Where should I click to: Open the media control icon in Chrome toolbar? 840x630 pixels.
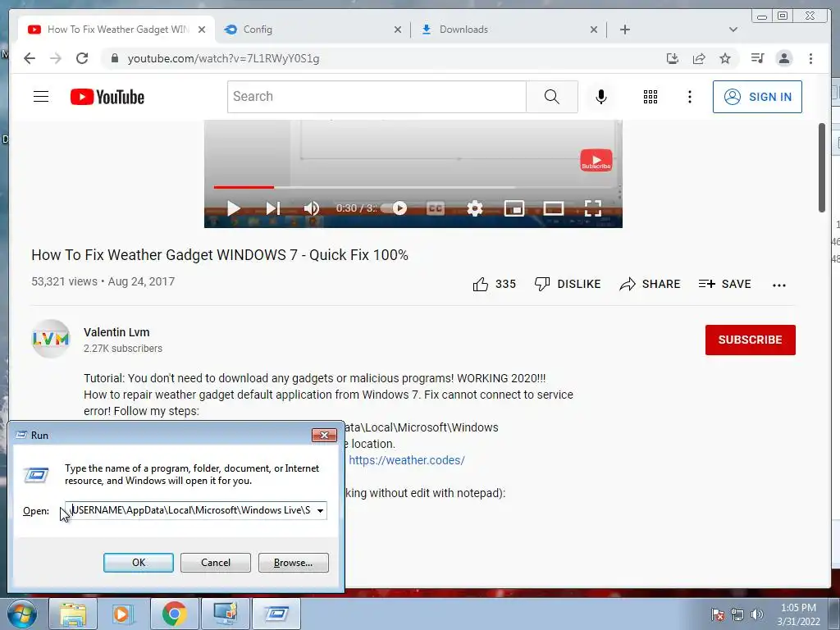coord(757,58)
